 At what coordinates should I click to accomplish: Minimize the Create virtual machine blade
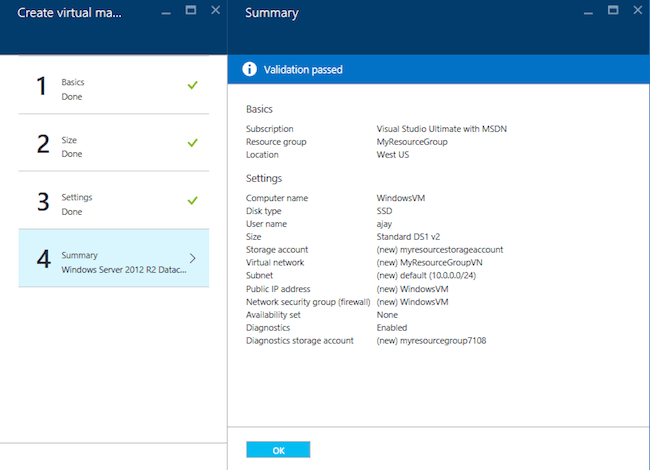[x=167, y=11]
